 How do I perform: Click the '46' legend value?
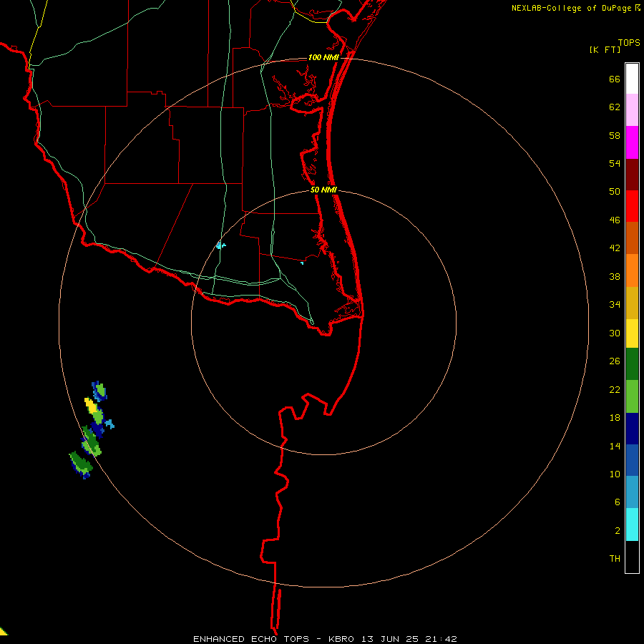[615, 220]
